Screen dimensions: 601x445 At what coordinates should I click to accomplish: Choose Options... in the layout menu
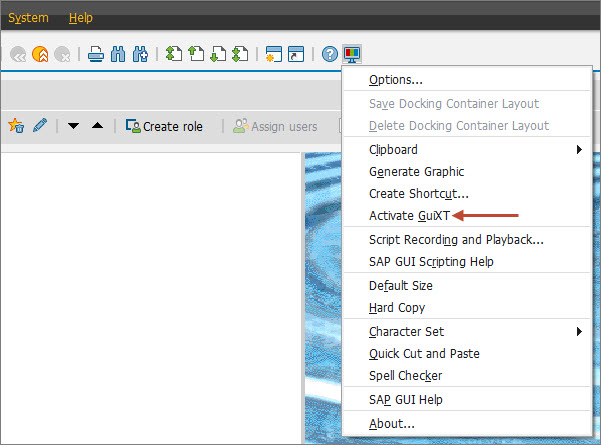click(x=395, y=80)
